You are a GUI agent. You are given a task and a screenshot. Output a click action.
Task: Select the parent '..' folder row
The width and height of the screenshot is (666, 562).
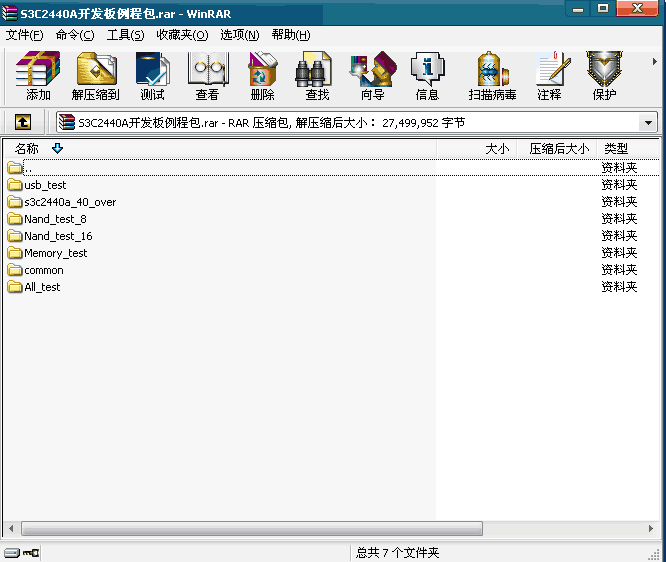[333, 168]
